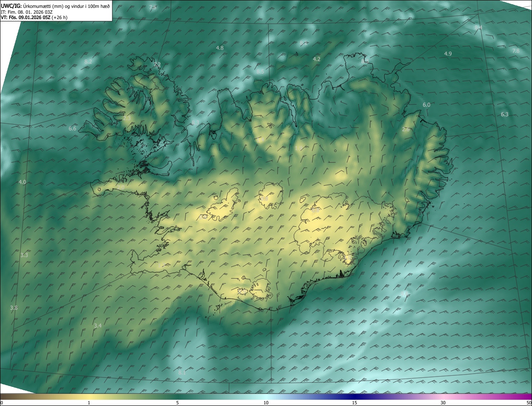Click the 8.5 precipitation value label
532x406 pixels.
coord(260,72)
